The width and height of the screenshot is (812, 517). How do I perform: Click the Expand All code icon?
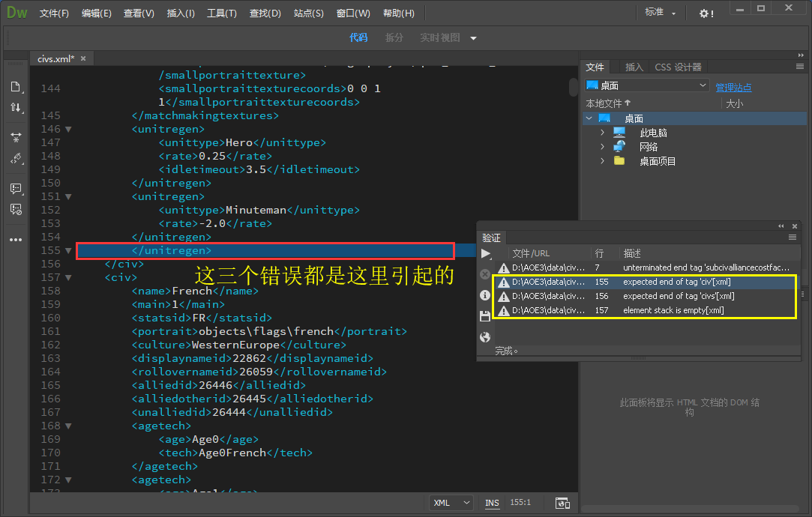15,137
